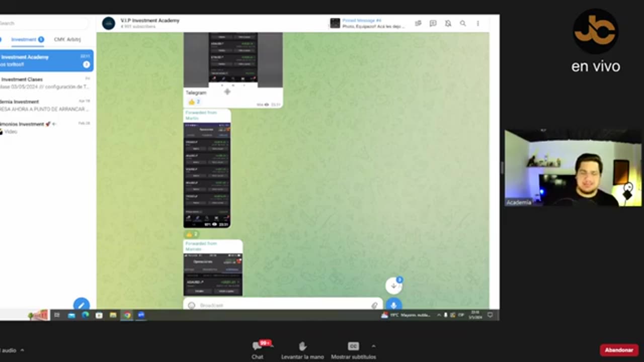Open the Windows notification center icon
Viewport: 644px width, 362px height.
(x=490, y=315)
